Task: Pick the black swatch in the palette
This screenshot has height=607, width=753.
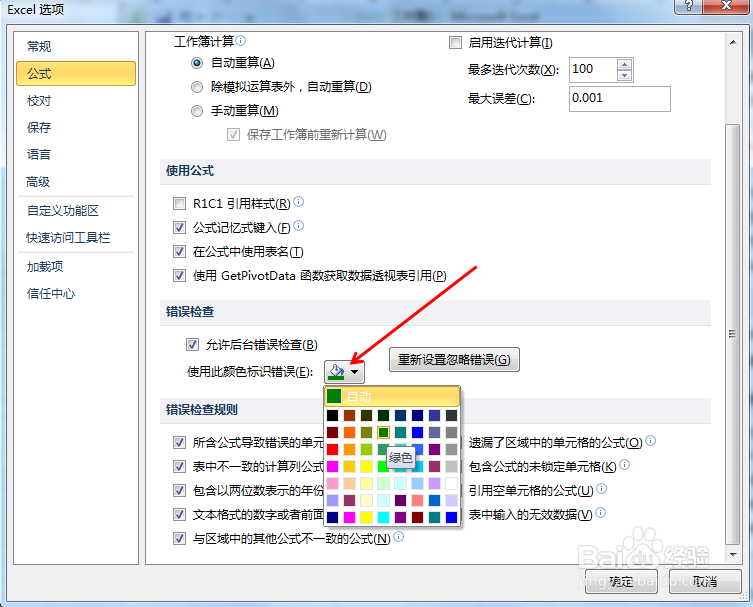Action: coord(332,415)
